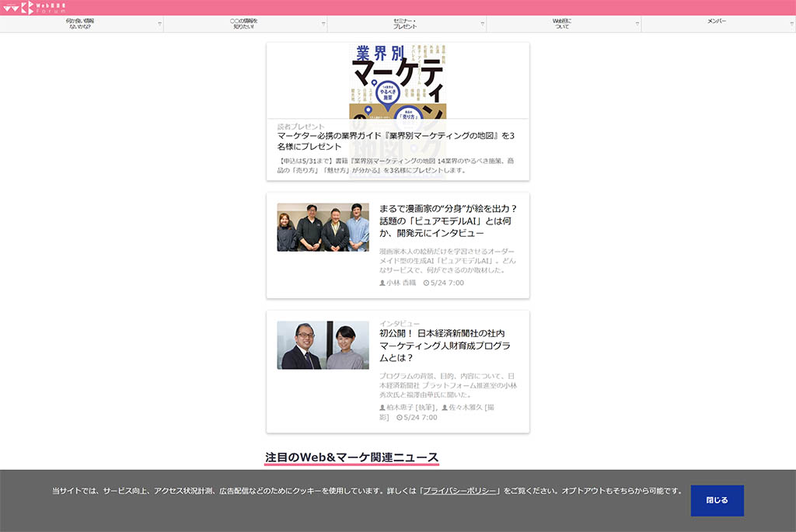Click the clock icon next to 5/24 on the ピュアモデルAI article
Image resolution: width=796 pixels, height=532 pixels.
click(426, 283)
